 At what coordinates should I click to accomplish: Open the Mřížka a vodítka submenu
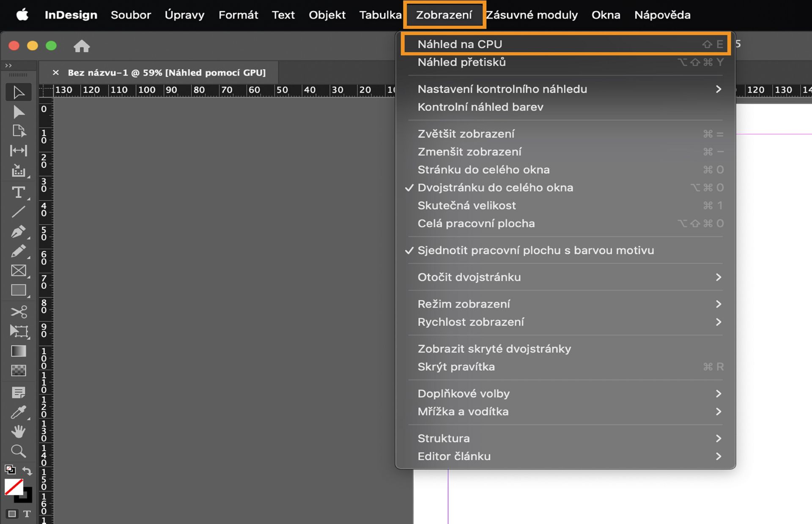pos(463,412)
